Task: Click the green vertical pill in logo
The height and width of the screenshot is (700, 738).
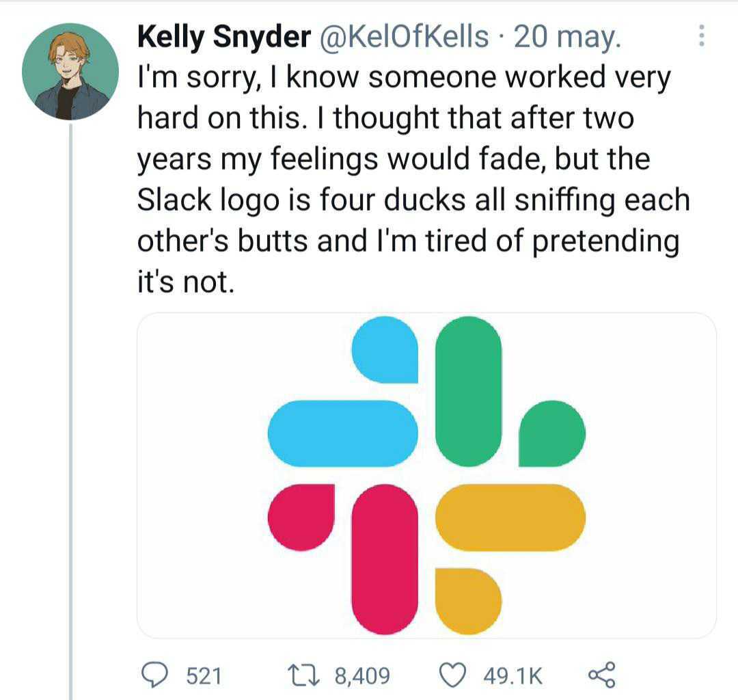Action: coord(469,391)
